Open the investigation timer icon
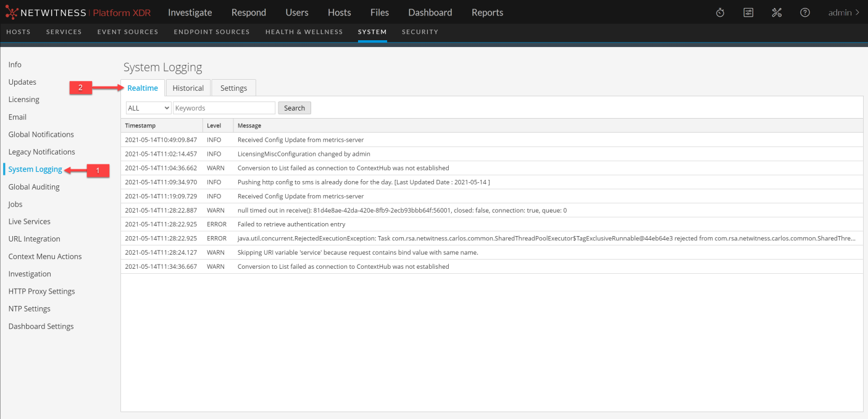The image size is (868, 419). coord(720,12)
